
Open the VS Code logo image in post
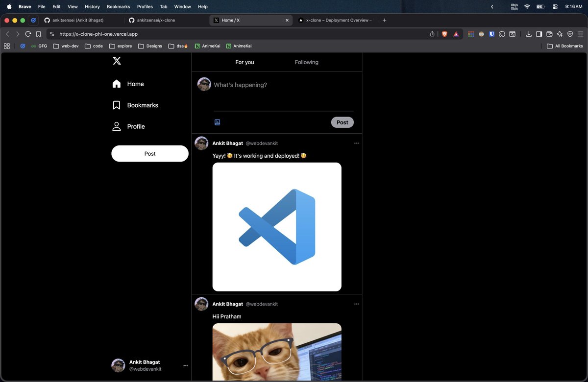click(277, 227)
